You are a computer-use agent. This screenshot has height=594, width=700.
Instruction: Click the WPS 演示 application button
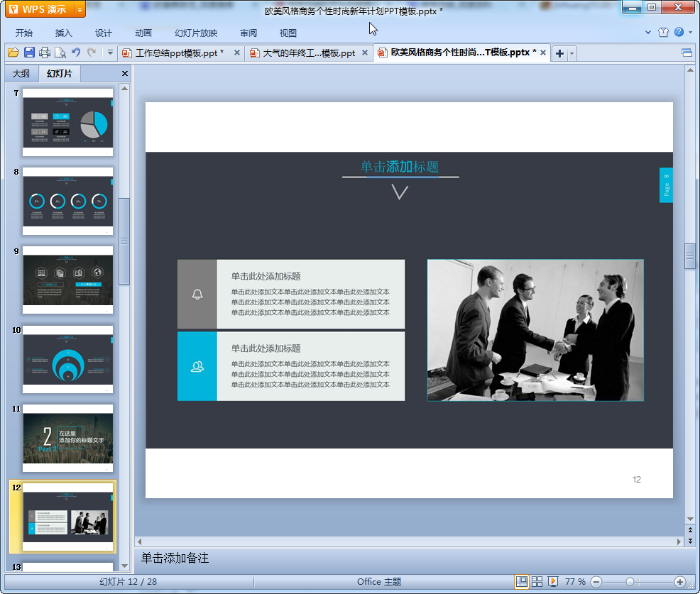pos(40,9)
